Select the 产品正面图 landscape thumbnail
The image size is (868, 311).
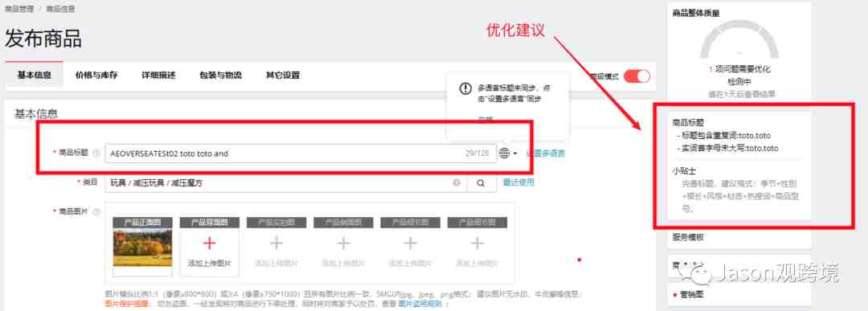pos(142,248)
